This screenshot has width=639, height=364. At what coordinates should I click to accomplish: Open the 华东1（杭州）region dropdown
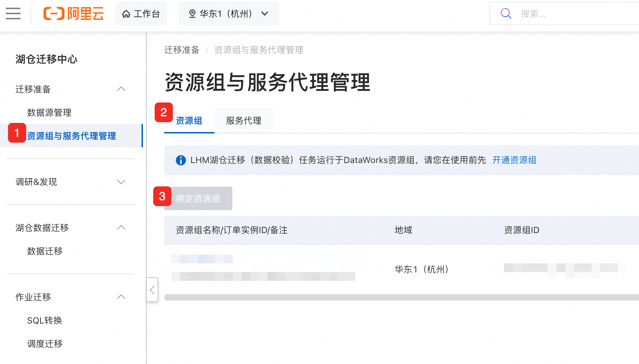coord(229,13)
